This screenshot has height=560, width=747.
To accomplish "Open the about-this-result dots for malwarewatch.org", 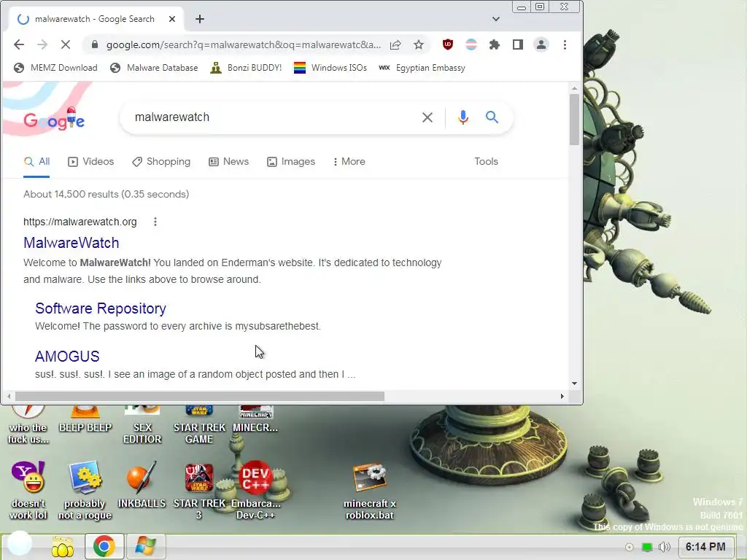I will [155, 222].
